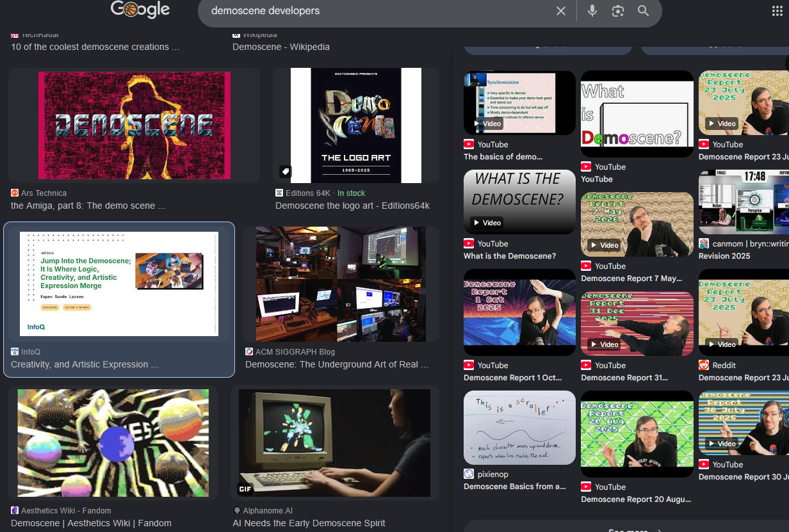Open Demoscene Report thumbnail above the Reddit source

(744, 312)
